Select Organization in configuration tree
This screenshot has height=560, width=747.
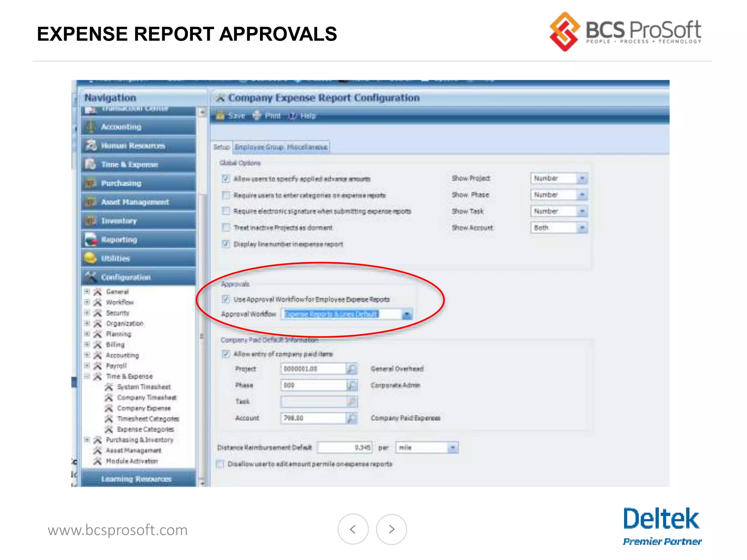coord(124,323)
